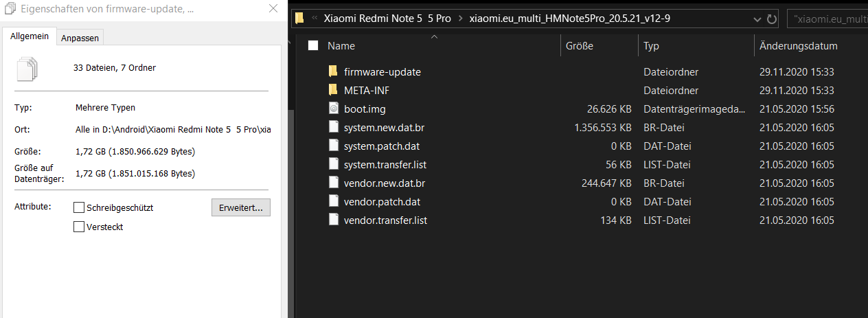Switch to the Allgemein tab
The image size is (868, 318).
point(30,36)
